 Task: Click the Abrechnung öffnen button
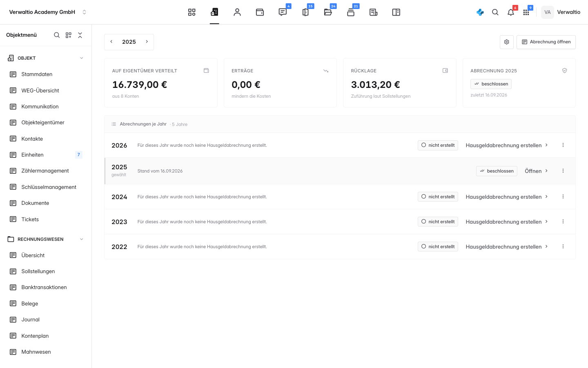546,42
